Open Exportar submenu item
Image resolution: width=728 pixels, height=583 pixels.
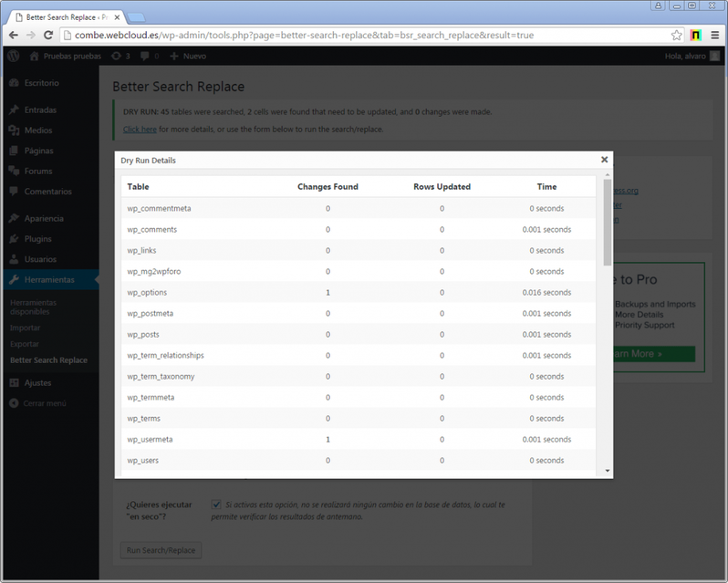(25, 344)
